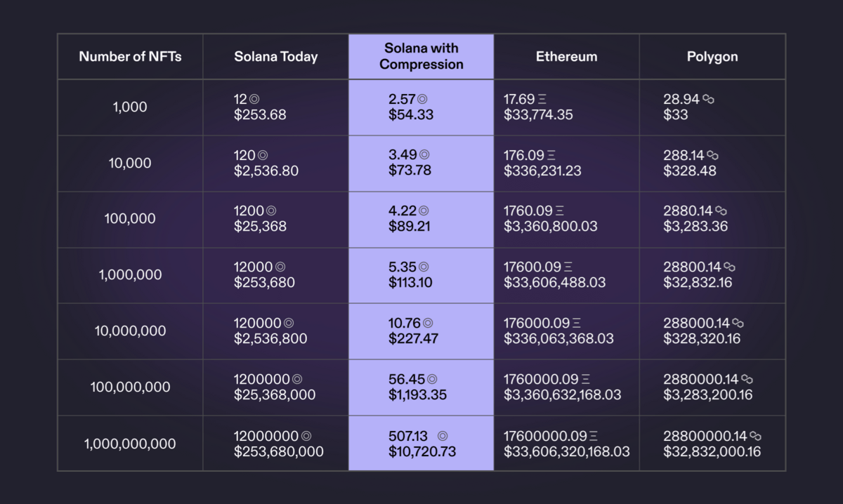The height and width of the screenshot is (504, 843).
Task: Select the 10,000 NFTs row label
Action: click(x=130, y=163)
